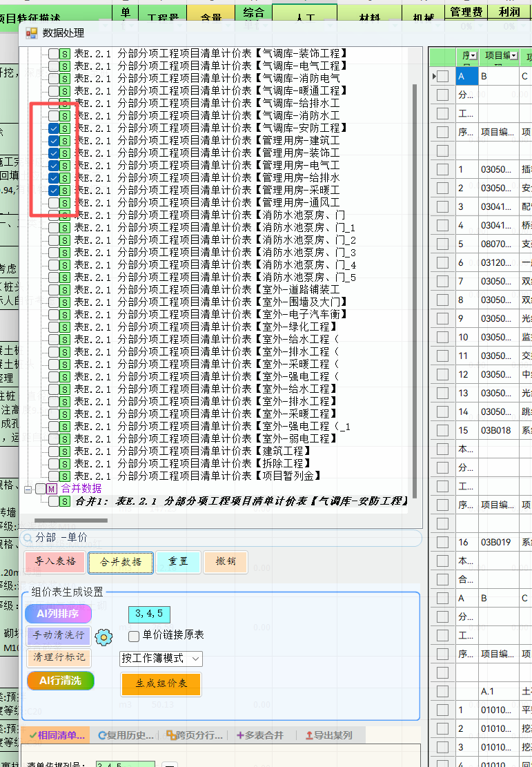Focus the 分部 -单价 search field

tap(221, 538)
